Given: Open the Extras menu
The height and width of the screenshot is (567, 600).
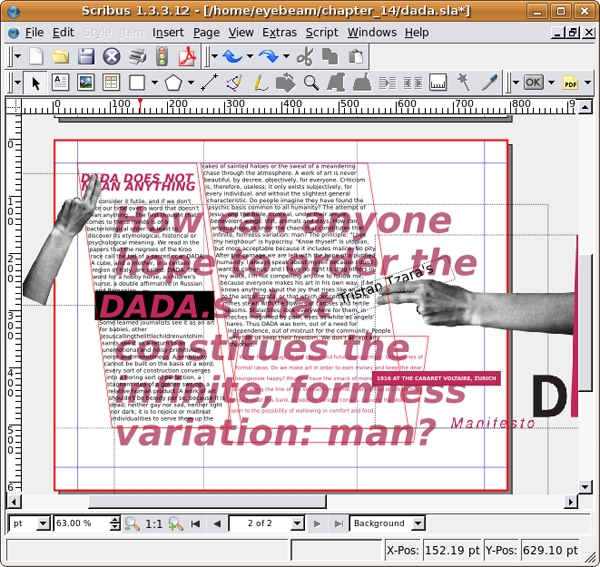Looking at the screenshot, I should point(279,33).
